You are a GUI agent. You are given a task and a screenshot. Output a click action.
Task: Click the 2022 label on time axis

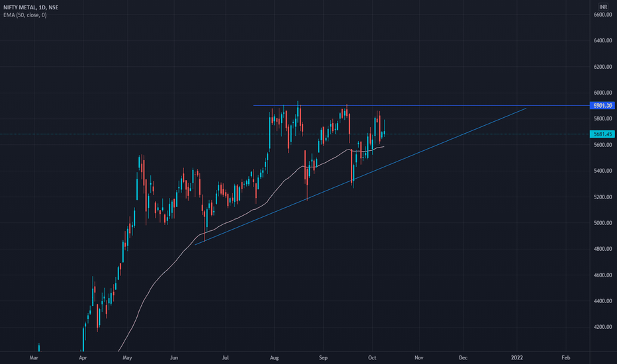click(516, 357)
